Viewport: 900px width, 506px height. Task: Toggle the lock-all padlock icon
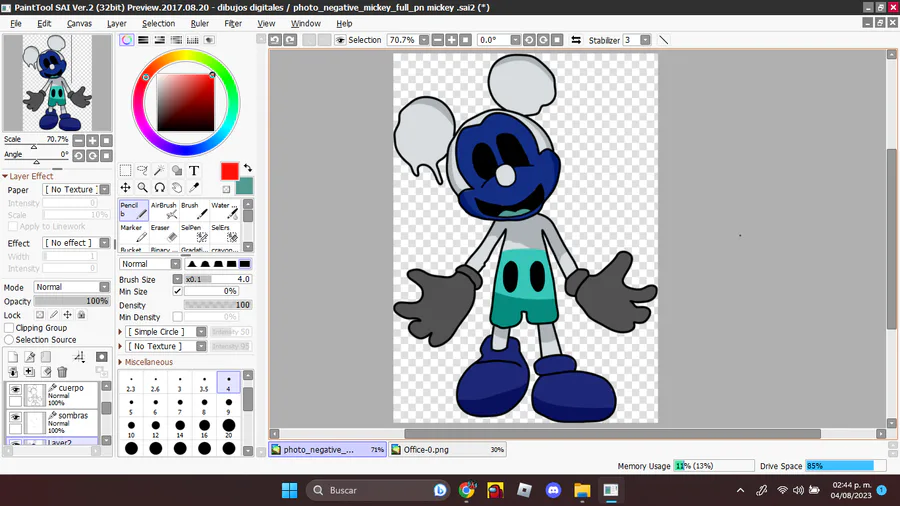(x=82, y=315)
